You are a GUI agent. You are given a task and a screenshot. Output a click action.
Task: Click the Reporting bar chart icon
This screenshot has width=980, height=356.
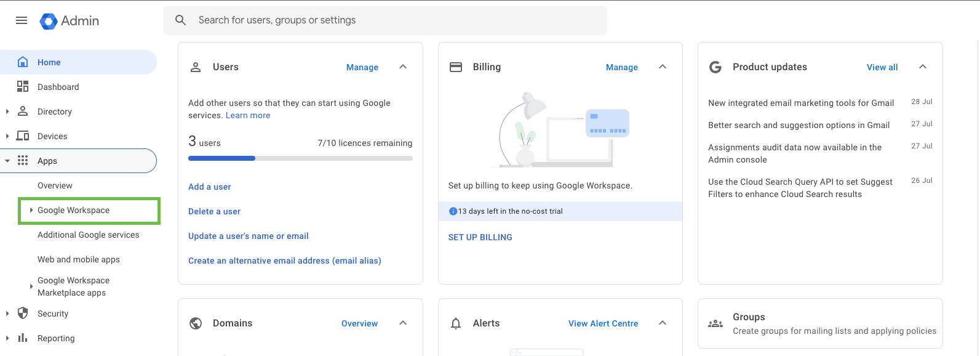(23, 338)
